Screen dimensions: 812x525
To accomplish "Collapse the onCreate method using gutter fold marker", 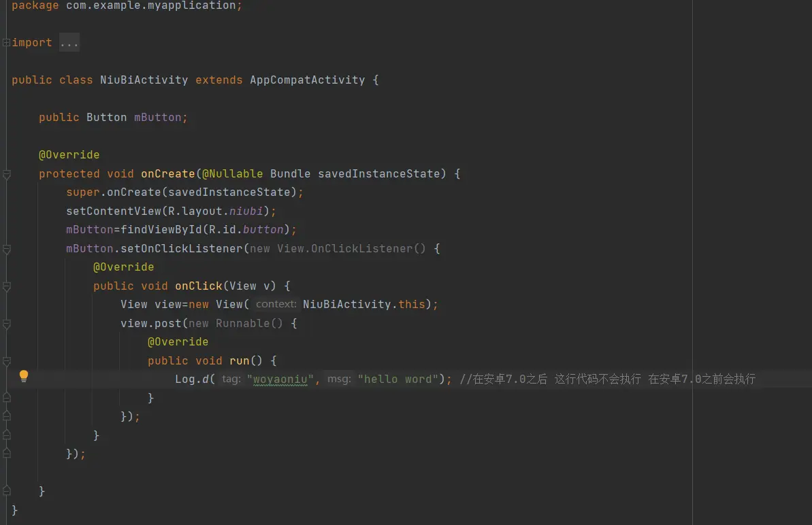I will tap(6, 174).
